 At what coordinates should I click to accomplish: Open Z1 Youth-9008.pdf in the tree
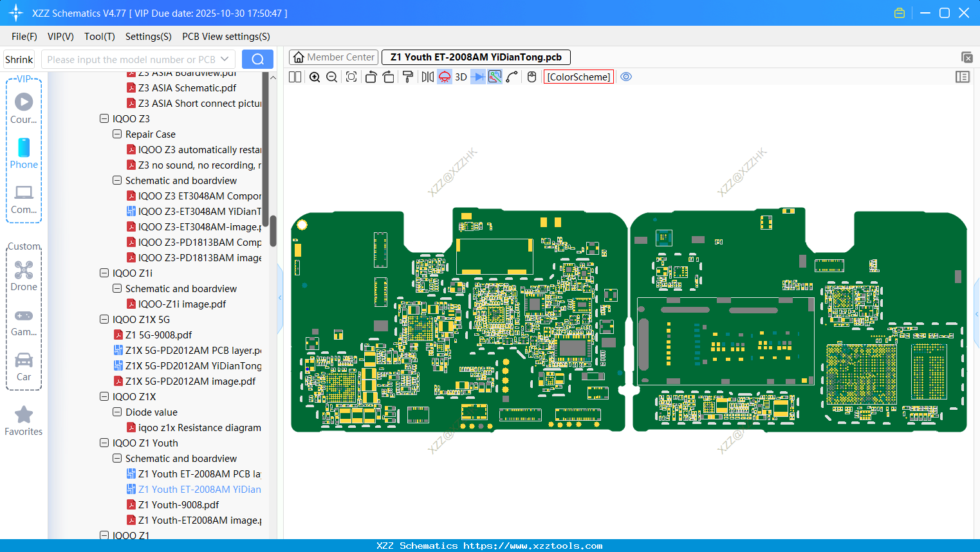[178, 505]
